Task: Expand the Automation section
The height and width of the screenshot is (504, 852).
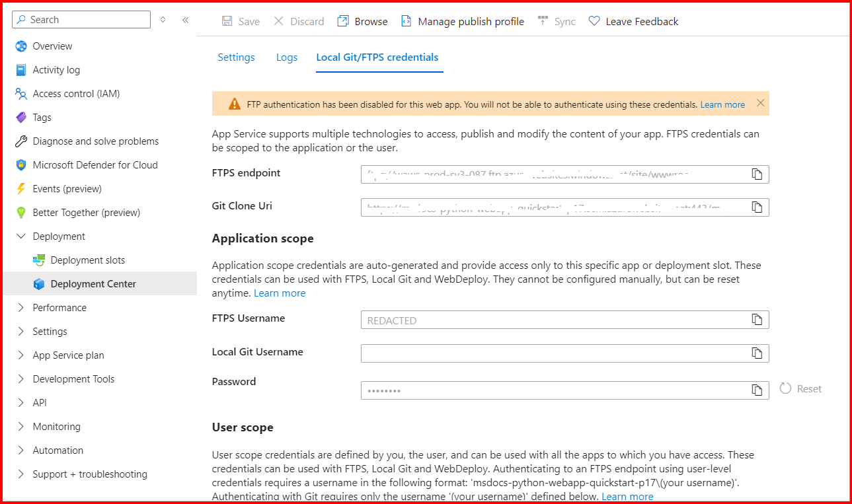Action: point(21,450)
